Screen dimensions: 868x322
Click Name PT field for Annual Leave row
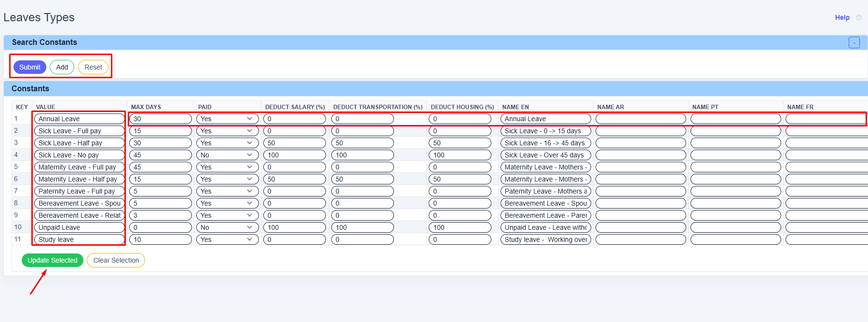tap(736, 119)
